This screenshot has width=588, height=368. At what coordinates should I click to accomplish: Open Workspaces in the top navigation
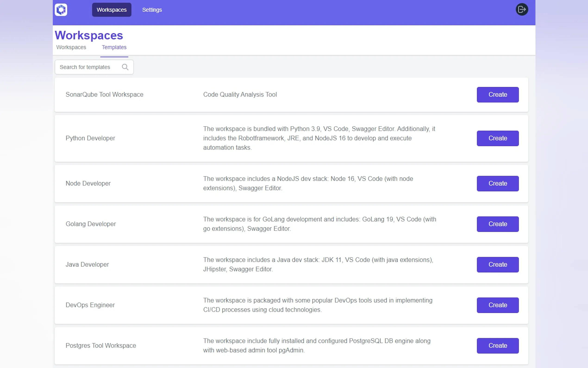point(112,10)
